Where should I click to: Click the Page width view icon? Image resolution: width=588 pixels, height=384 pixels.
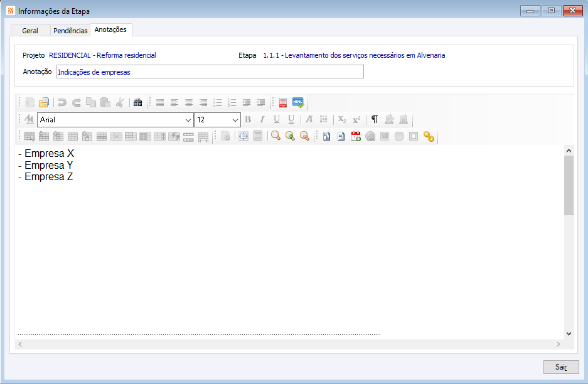point(258,136)
